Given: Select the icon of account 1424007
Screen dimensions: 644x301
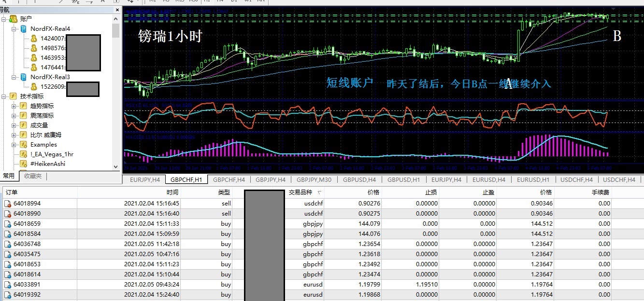Looking at the screenshot, I should [34, 38].
